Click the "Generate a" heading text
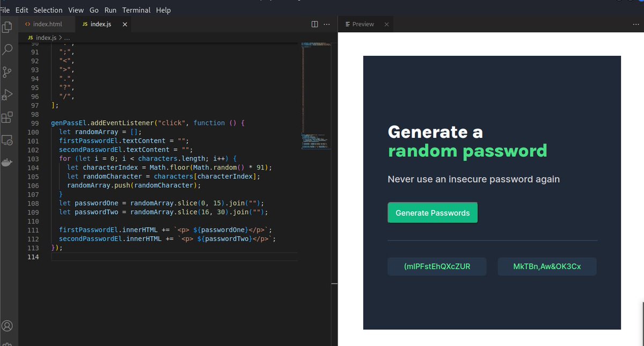Viewport: 644px width, 346px height. click(435, 132)
